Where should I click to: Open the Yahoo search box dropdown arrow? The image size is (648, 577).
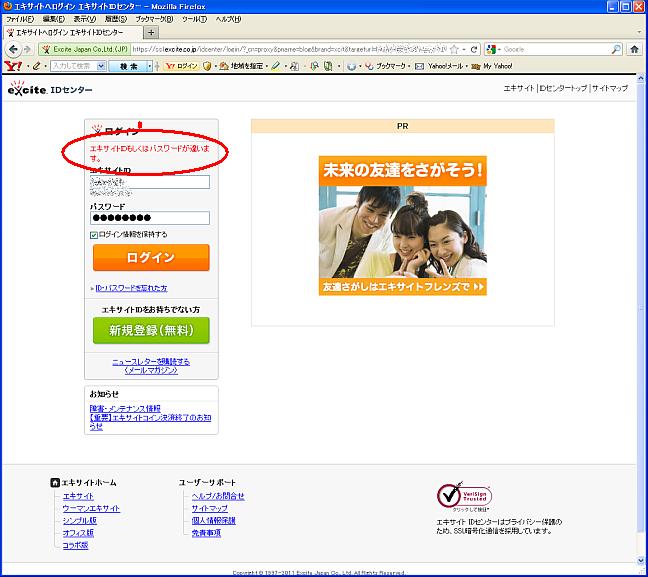point(101,66)
